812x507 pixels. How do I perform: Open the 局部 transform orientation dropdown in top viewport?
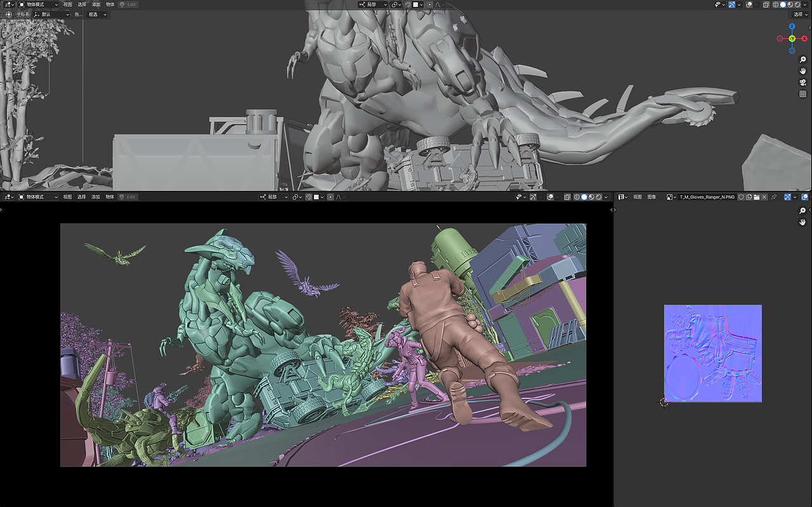tap(374, 4)
